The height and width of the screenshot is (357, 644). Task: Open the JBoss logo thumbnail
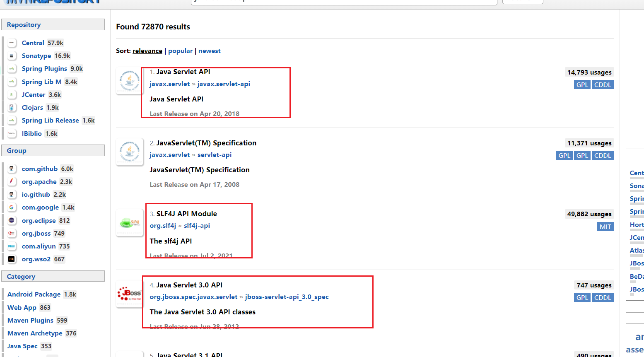click(130, 294)
